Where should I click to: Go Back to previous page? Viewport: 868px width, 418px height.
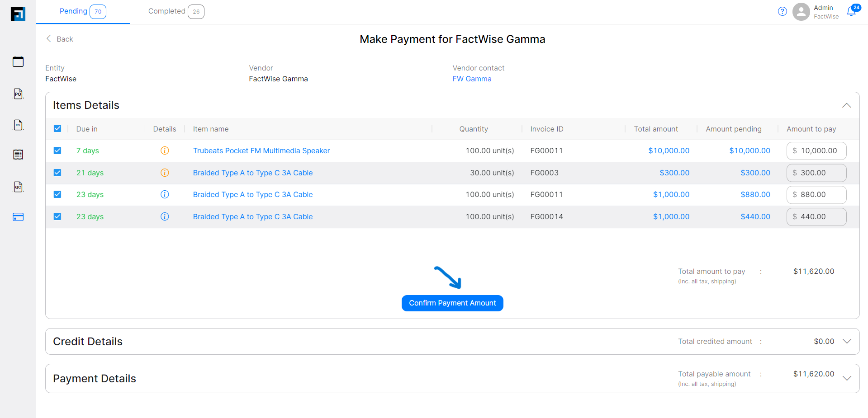coord(60,39)
